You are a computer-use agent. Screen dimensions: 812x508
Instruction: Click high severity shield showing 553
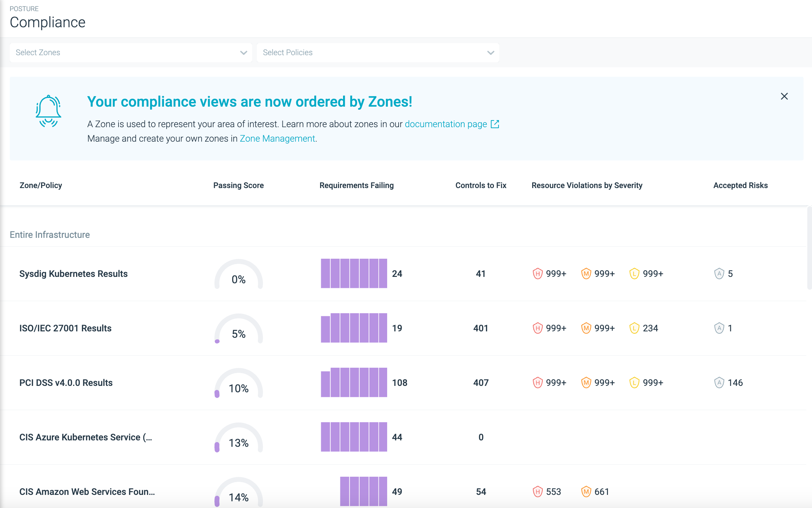pos(537,492)
